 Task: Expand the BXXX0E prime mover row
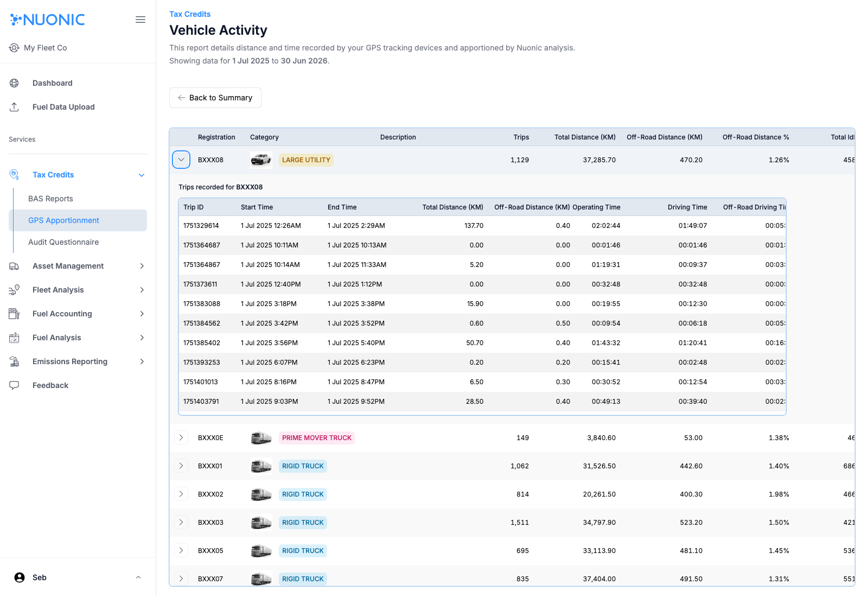point(181,437)
